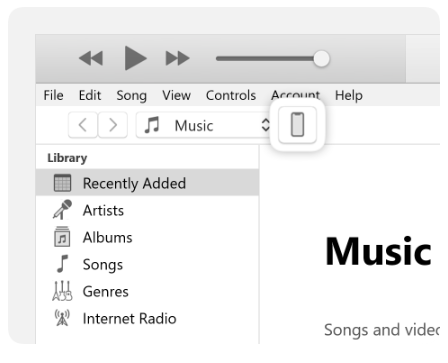Start playback with the Play button
The width and height of the screenshot is (448, 363).
135,58
